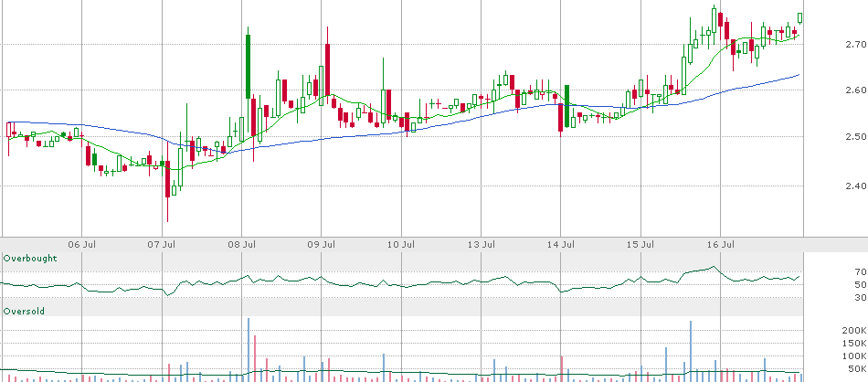This screenshot has height=382, width=868.
Task: Click the RSI 70 level label
Action: (x=860, y=271)
